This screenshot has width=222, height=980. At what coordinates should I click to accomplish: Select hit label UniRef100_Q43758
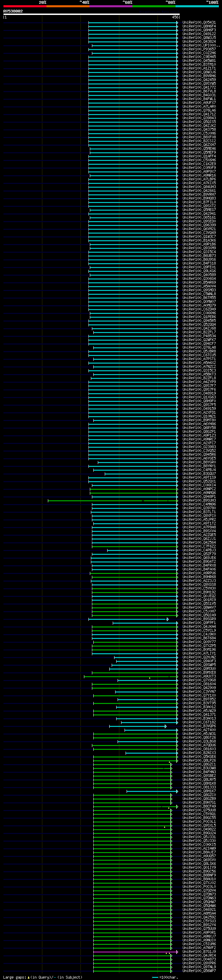coord(199,129)
